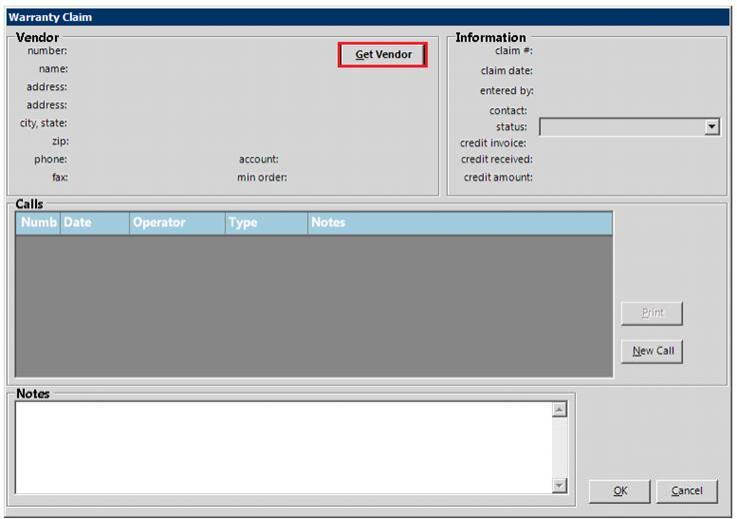This screenshot has width=737, height=519.
Task: Click the Date column header in Calls
Action: pyautogui.click(x=94, y=223)
